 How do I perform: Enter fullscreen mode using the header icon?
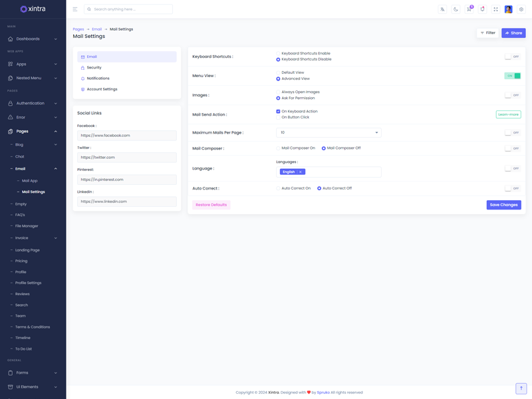click(x=495, y=9)
